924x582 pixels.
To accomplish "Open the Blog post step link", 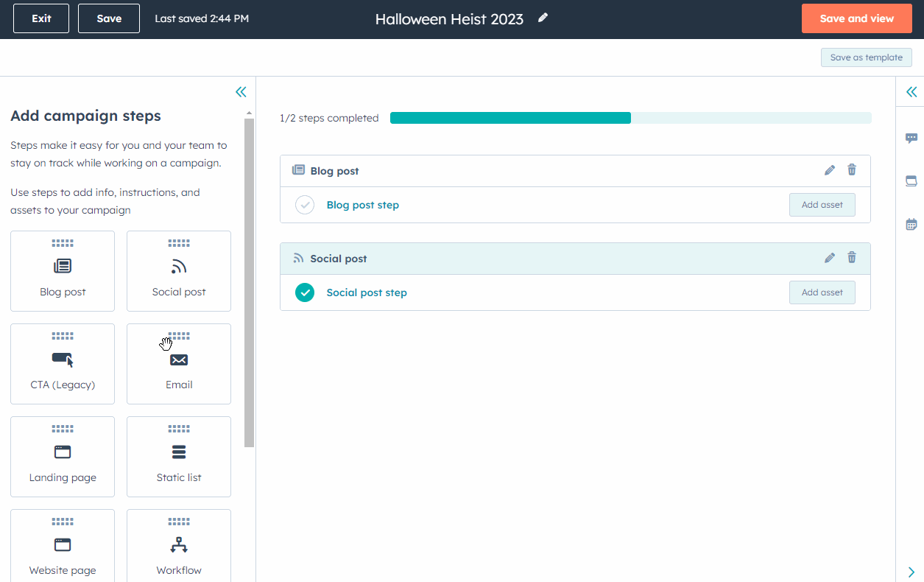I will coord(363,205).
